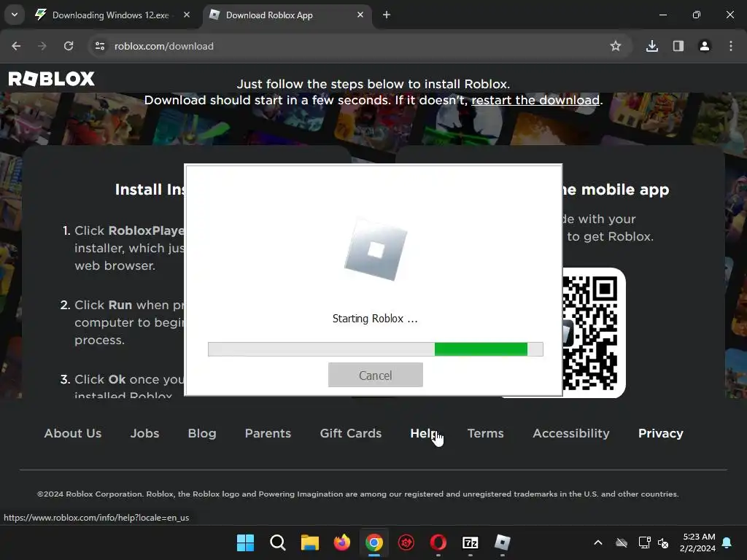
Task: Click the Starting Roblox status text
Action: point(376,319)
